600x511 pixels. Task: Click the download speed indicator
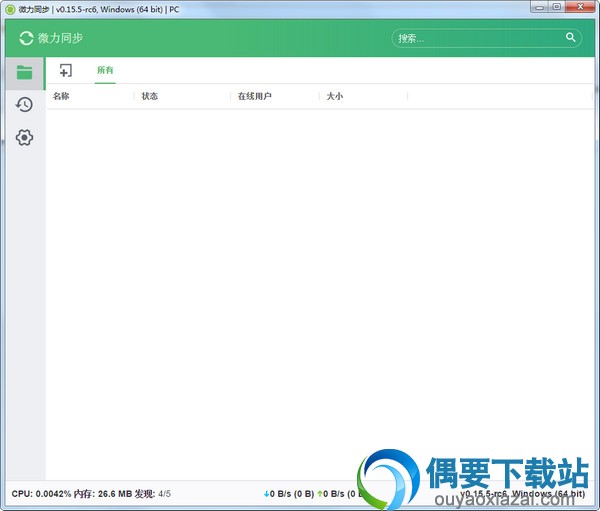[289, 494]
